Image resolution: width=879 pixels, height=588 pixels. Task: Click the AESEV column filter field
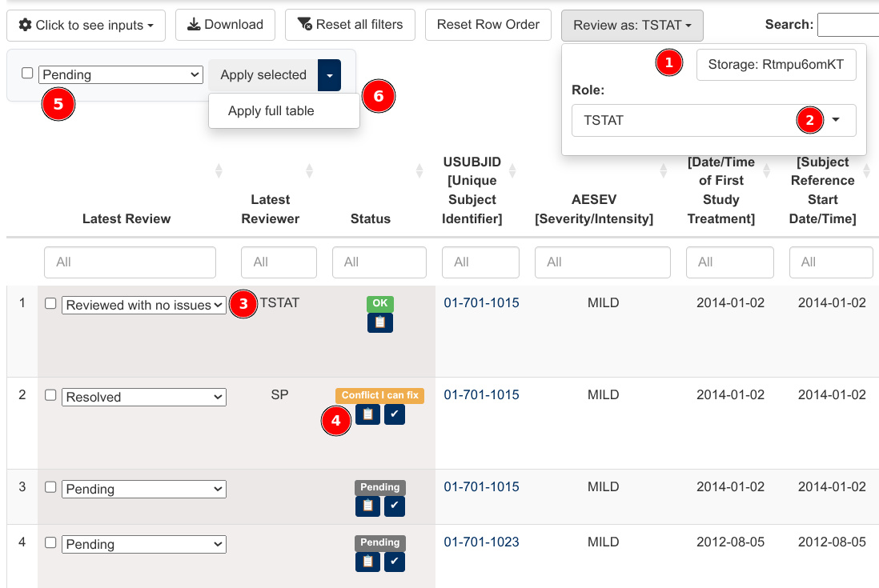click(603, 262)
